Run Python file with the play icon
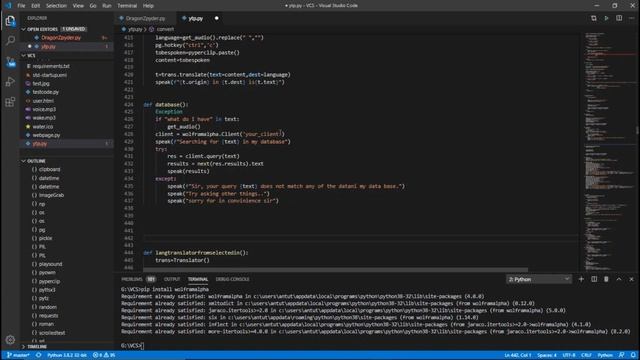This screenshot has height=360, width=640. point(606,18)
